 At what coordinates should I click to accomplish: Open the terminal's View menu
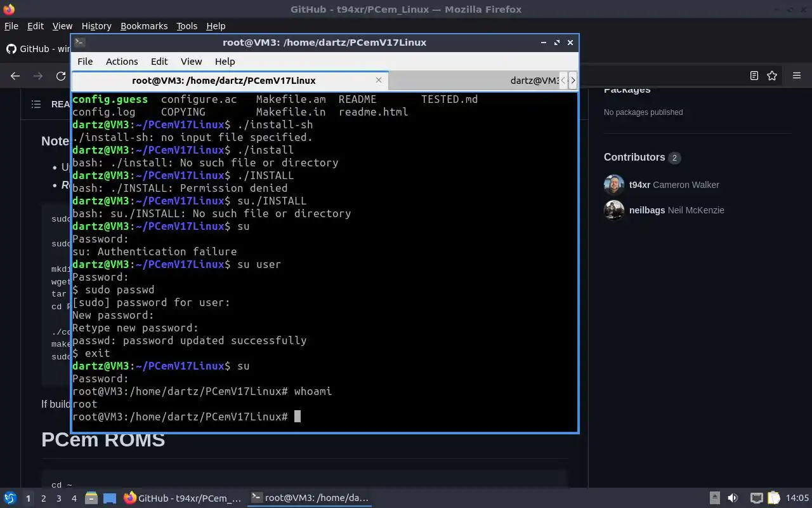tap(191, 62)
